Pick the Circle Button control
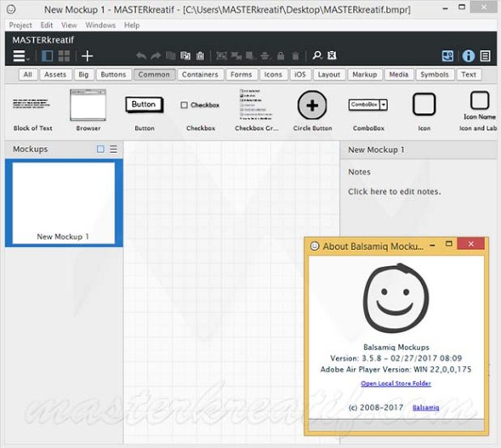The width and height of the screenshot is (501, 448). pyautogui.click(x=312, y=111)
